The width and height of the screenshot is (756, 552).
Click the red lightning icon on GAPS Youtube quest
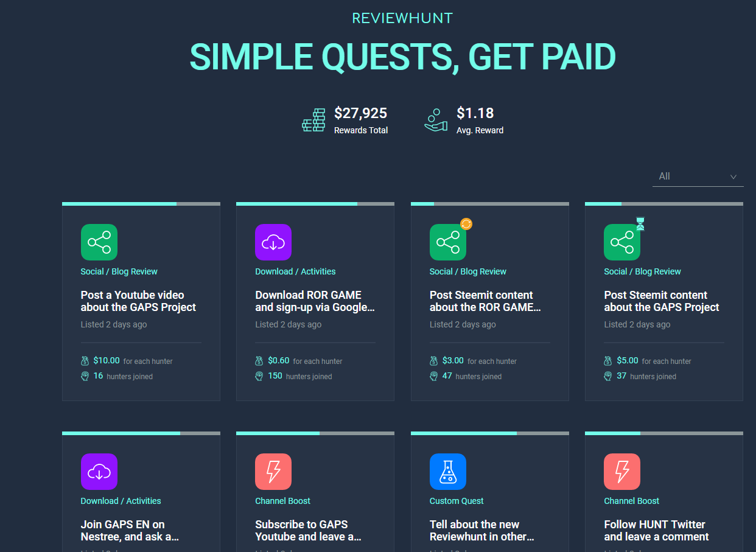[273, 472]
